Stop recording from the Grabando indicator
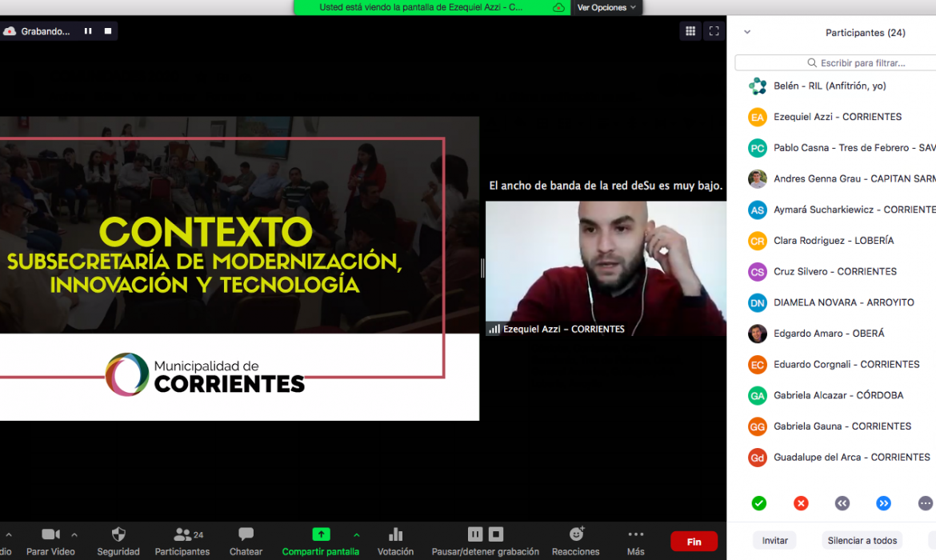The height and width of the screenshot is (560, 936). (x=108, y=31)
